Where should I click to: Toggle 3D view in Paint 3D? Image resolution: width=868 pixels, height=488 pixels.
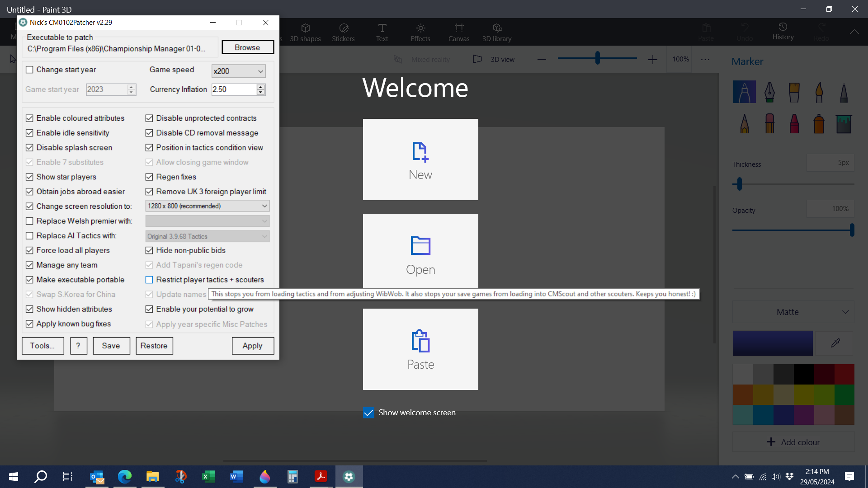[x=494, y=59]
